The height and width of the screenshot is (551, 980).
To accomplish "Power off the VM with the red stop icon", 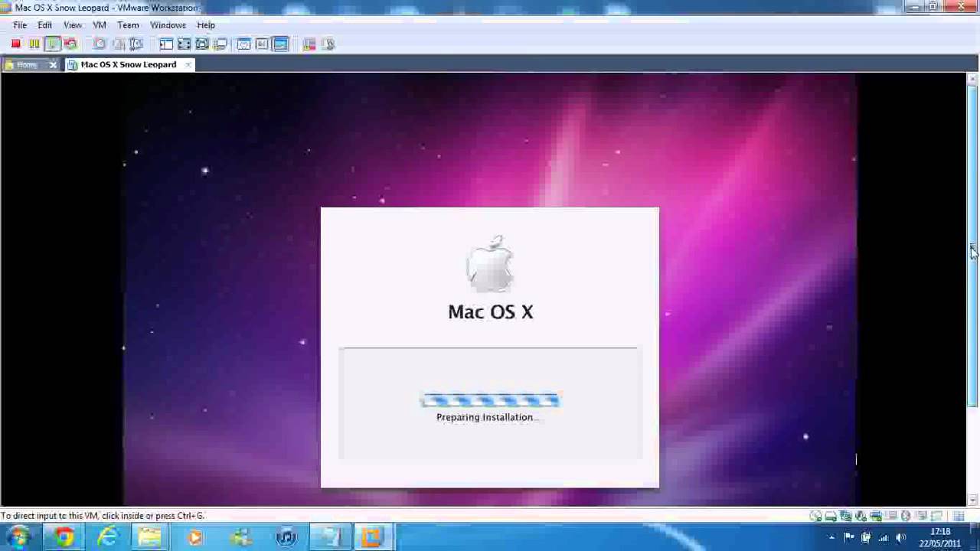I will [16, 44].
